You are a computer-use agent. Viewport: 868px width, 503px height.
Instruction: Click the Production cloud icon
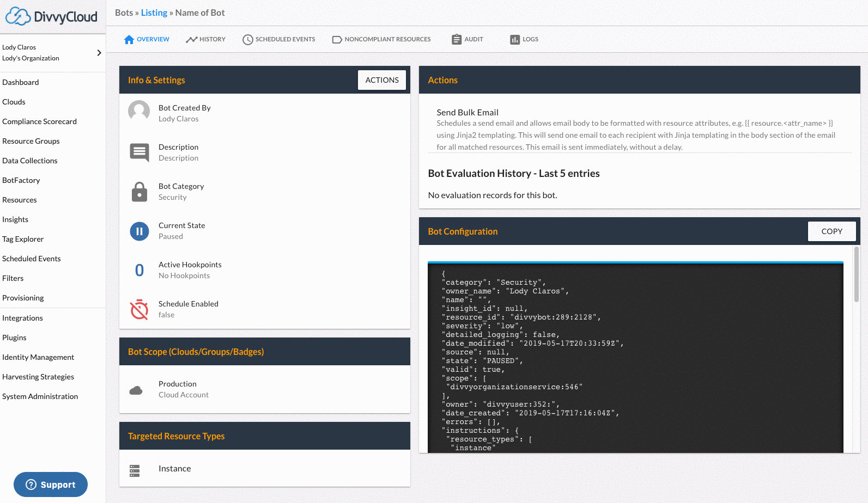click(136, 390)
